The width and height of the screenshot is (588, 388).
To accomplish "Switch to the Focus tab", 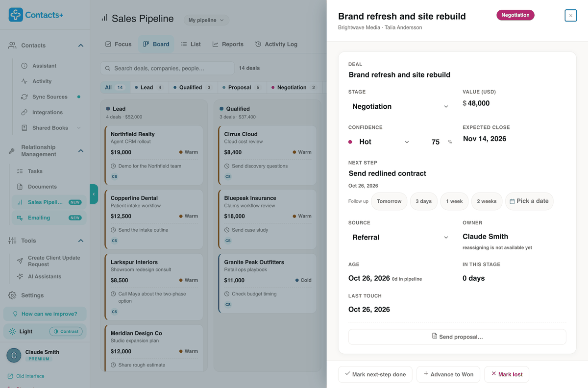I will 118,44.
